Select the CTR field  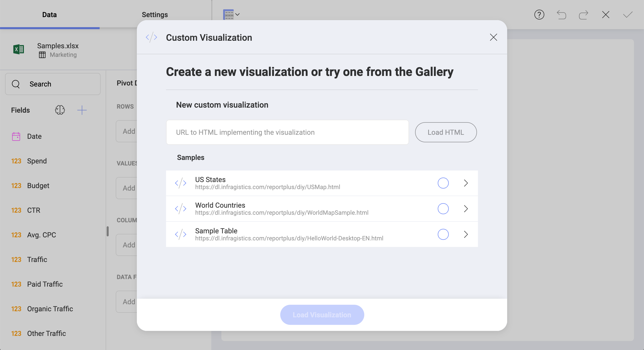(53, 210)
